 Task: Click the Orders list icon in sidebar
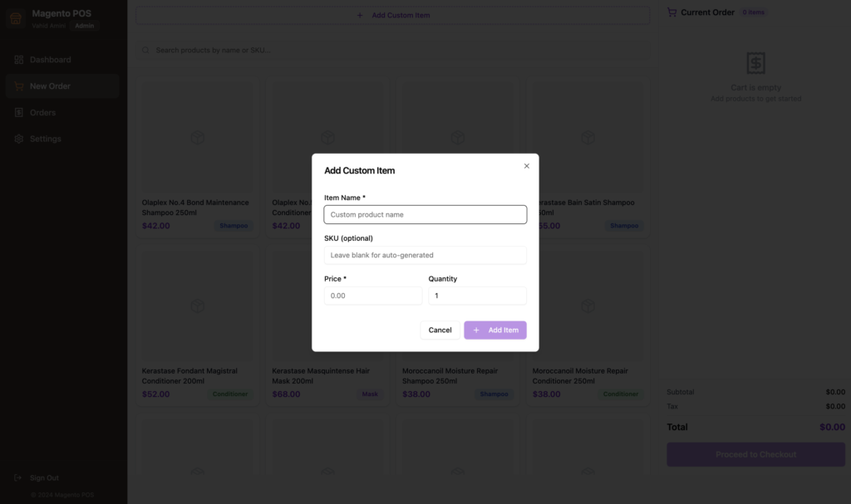coord(18,112)
